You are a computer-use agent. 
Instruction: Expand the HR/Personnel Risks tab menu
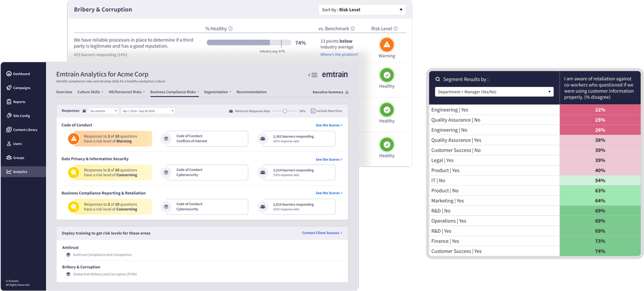tap(127, 92)
